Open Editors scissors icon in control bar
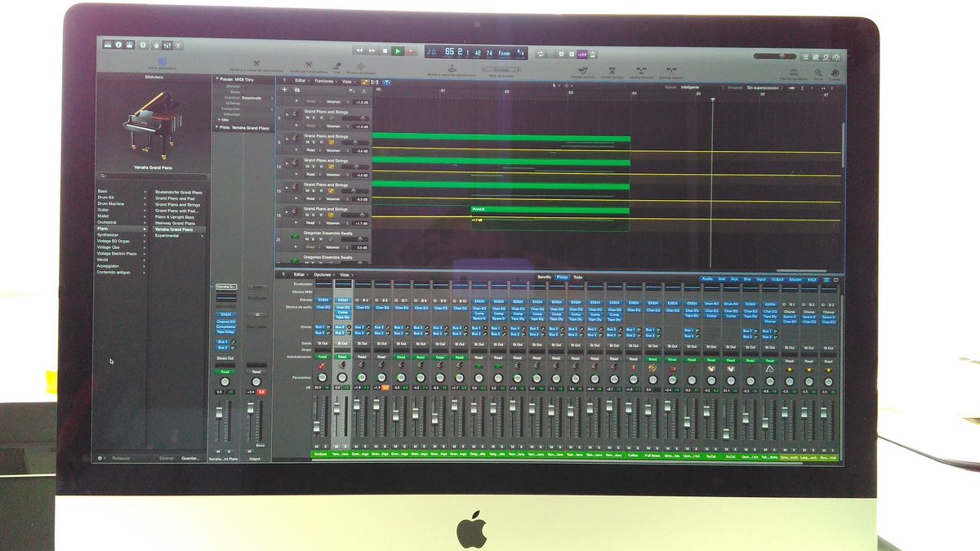Image resolution: width=980 pixels, height=551 pixels. pyautogui.click(x=178, y=45)
